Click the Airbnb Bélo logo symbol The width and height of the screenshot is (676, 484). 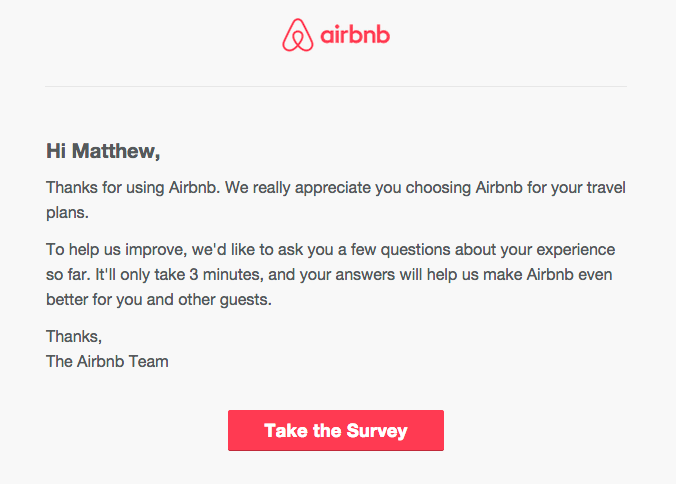(x=297, y=35)
